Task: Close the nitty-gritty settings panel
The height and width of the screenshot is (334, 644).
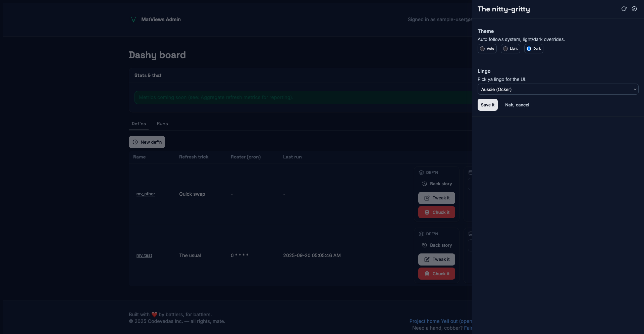Action: coord(634,9)
